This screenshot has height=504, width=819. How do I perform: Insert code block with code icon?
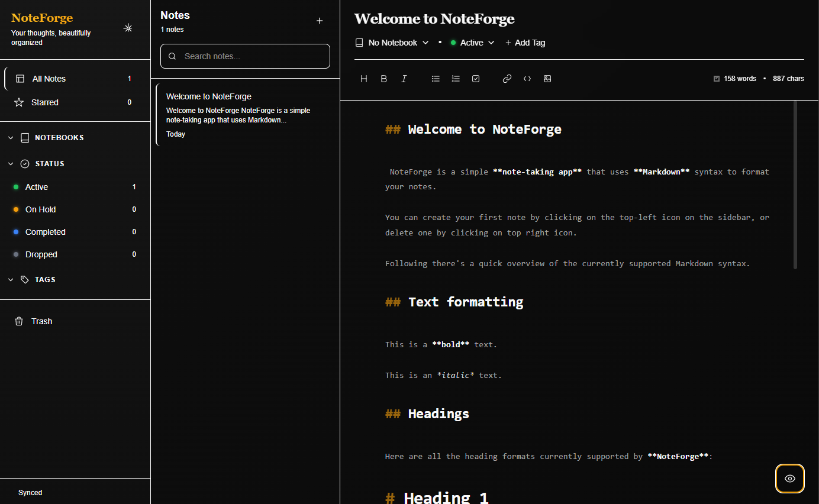[527, 79]
